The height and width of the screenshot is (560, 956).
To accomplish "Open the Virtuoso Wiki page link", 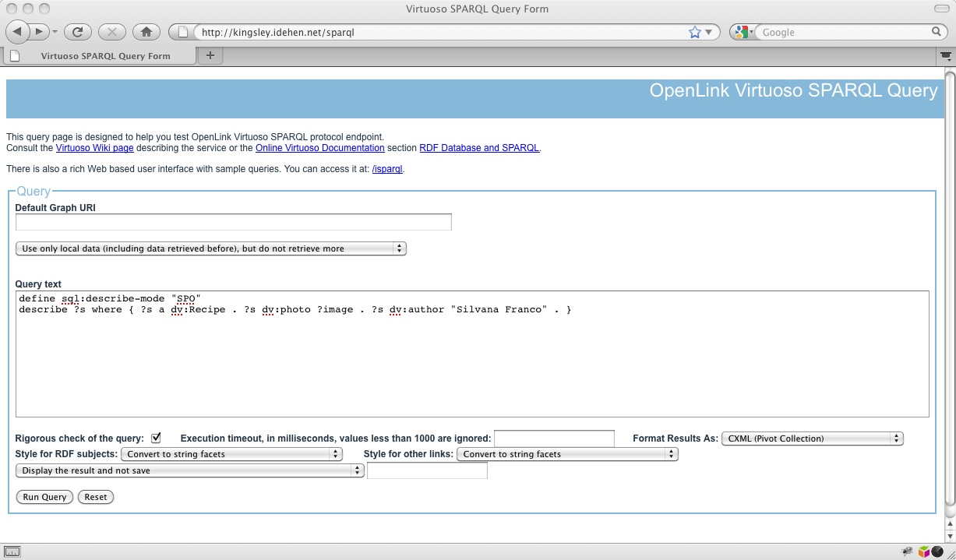I will 95,148.
